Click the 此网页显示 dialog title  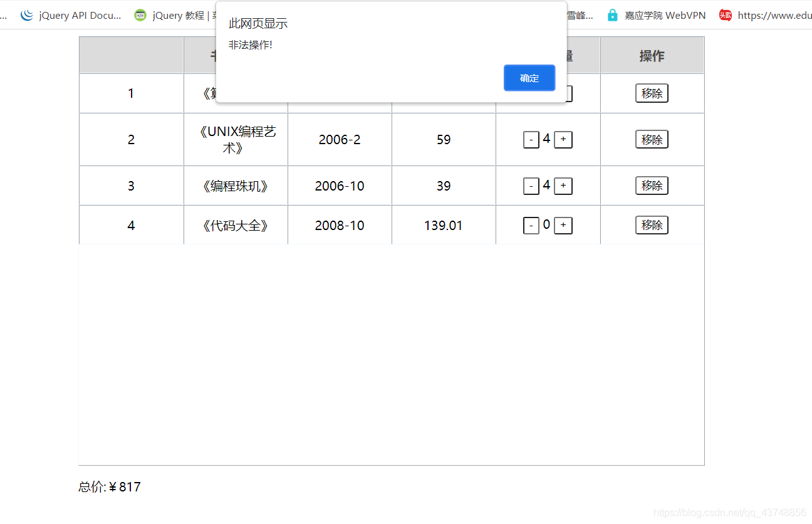[258, 24]
